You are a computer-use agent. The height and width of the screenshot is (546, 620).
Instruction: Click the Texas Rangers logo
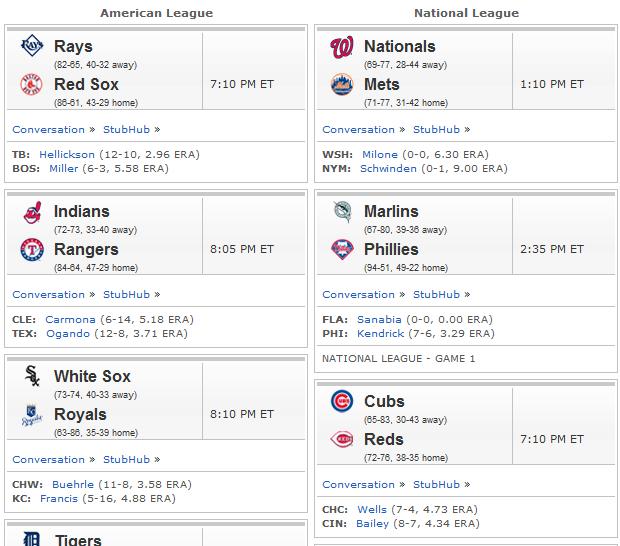pos(32,249)
